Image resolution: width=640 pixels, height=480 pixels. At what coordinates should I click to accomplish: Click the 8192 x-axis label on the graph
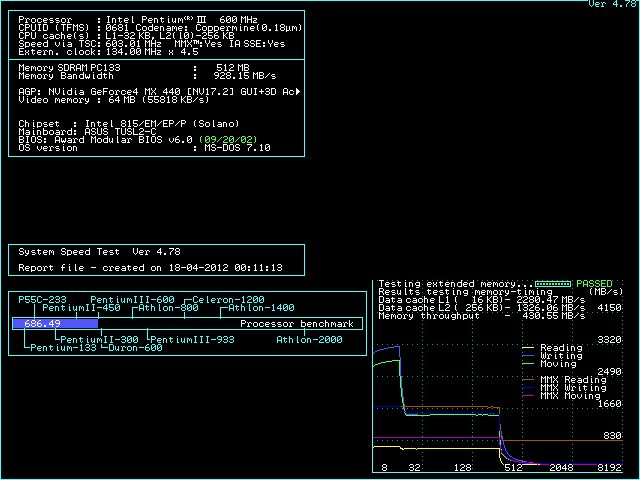pyautogui.click(x=609, y=468)
